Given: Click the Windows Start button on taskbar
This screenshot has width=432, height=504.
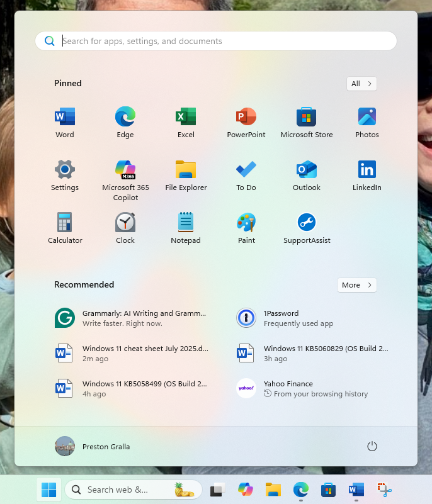Looking at the screenshot, I should pyautogui.click(x=49, y=490).
